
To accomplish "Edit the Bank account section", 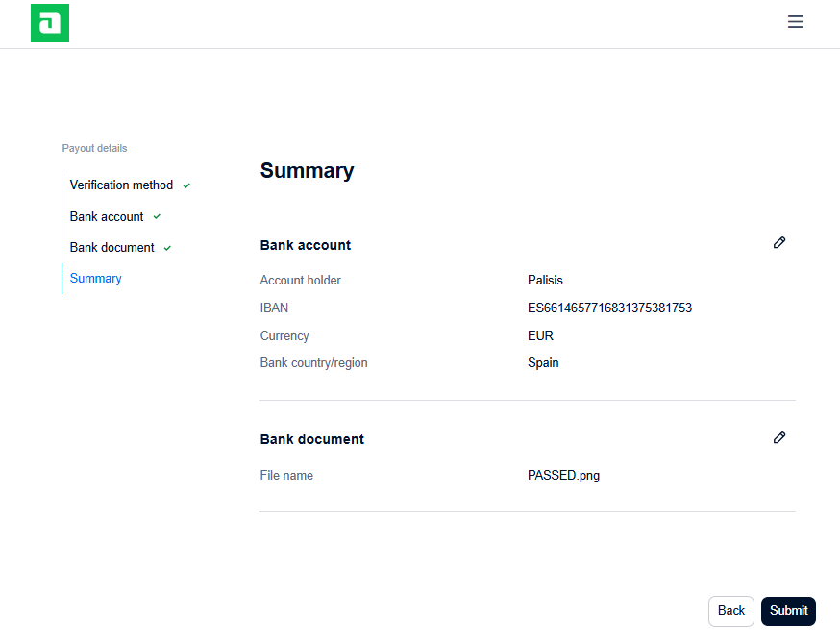I will (779, 242).
